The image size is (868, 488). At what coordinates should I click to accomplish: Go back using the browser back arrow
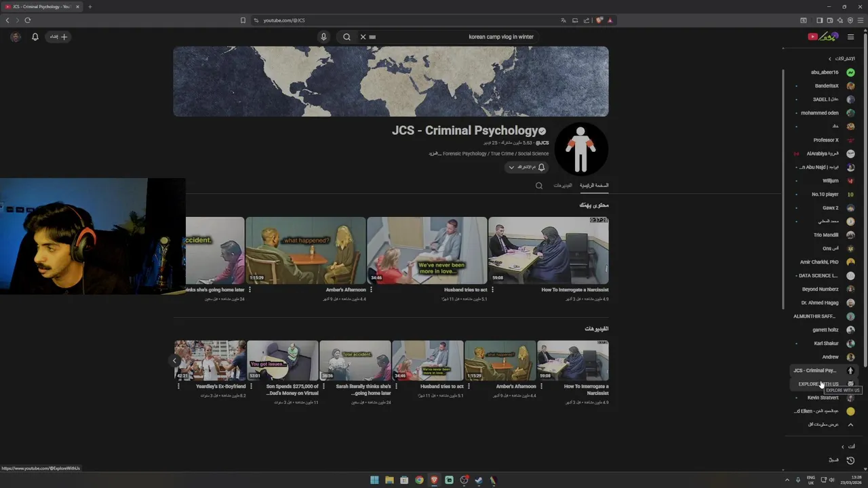(7, 20)
